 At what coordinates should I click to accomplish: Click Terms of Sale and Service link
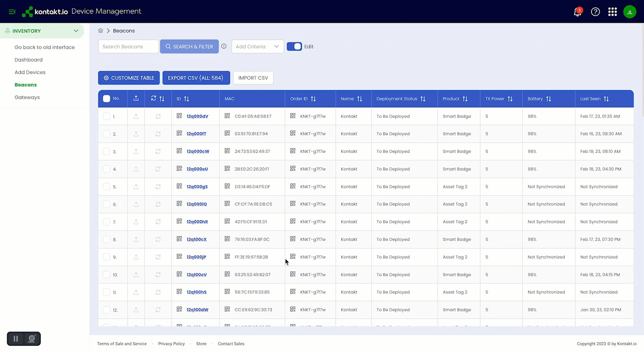(122, 344)
